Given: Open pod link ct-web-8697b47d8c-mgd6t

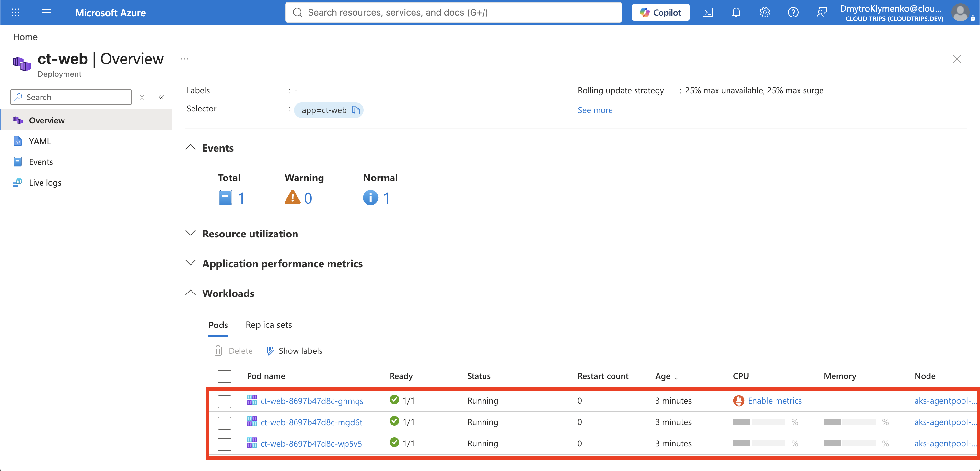Looking at the screenshot, I should [x=311, y=422].
